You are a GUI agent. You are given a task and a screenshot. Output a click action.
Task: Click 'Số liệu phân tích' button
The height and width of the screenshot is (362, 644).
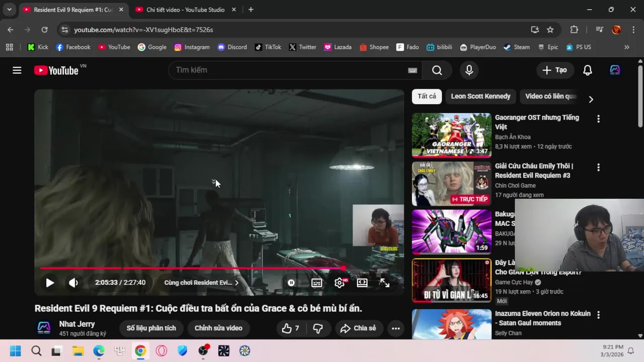point(151,328)
